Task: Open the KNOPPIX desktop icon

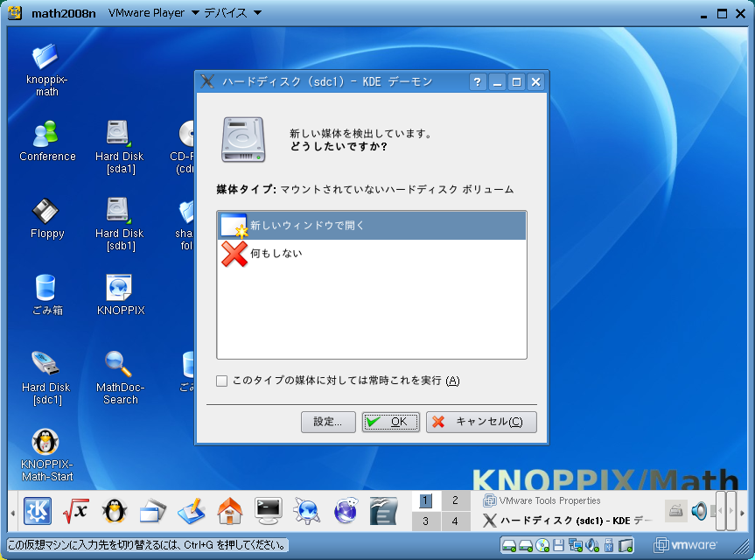Action: tap(121, 295)
